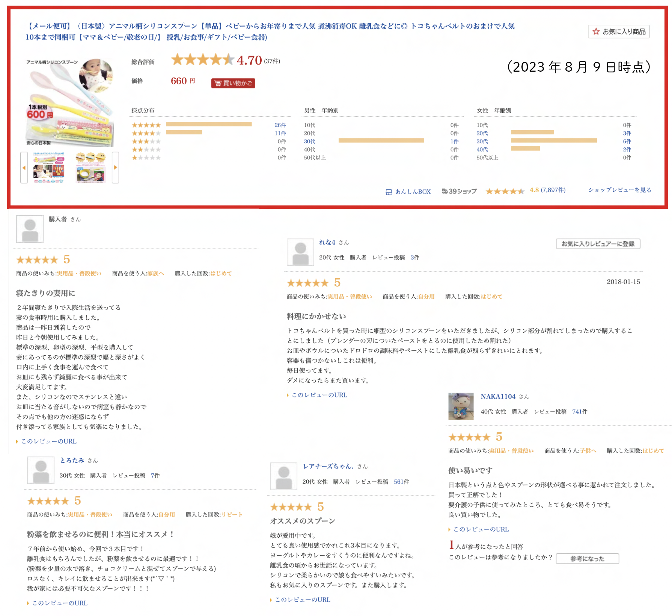Click the star icon on お気に入り商品
The width and height of the screenshot is (672, 616).
(x=596, y=32)
